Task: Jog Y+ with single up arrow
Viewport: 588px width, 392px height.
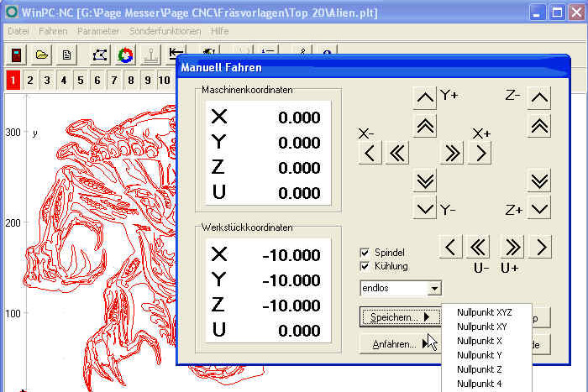Action: pyautogui.click(x=425, y=98)
